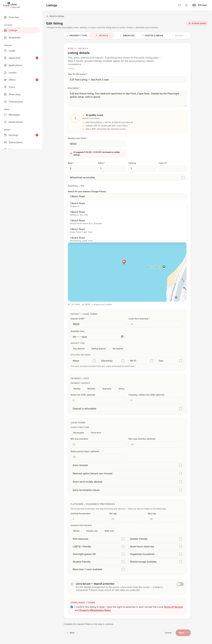Select 1 Beach Road, Muizenberg suggestion

coord(127,239)
